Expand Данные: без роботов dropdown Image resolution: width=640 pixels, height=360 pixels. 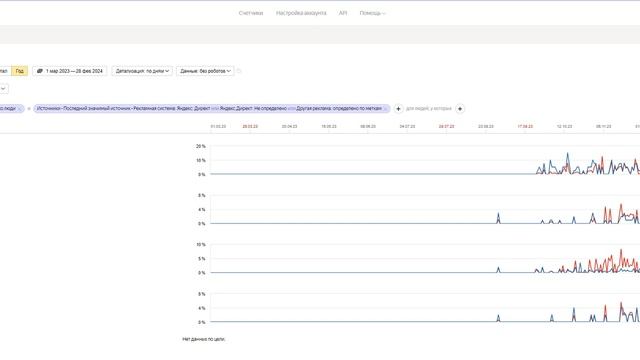click(x=205, y=71)
